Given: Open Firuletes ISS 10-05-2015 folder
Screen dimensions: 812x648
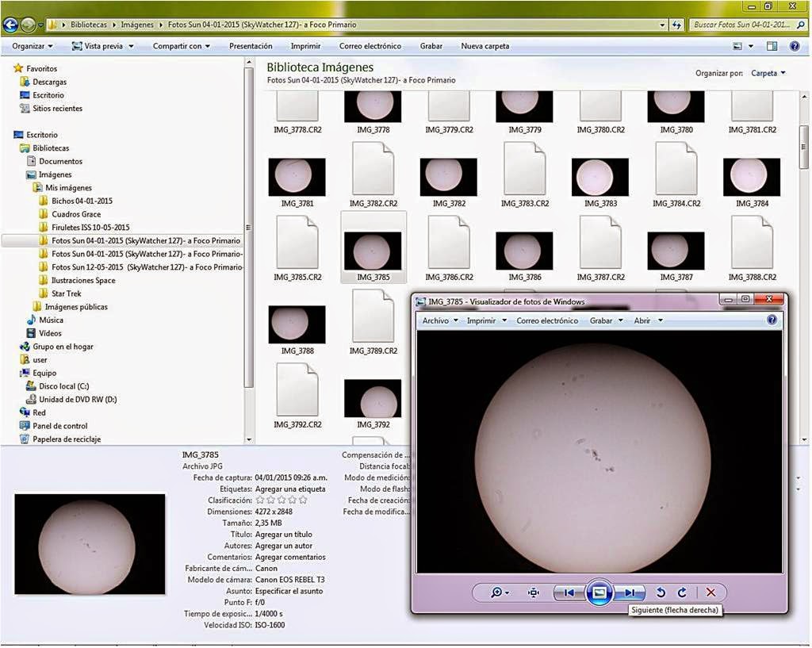Looking at the screenshot, I should coord(90,228).
